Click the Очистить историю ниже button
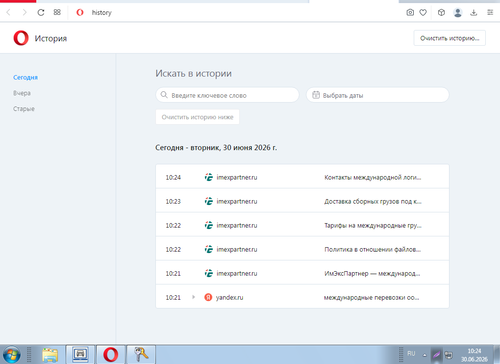Viewport: 500px width, 364px height. coord(197,117)
